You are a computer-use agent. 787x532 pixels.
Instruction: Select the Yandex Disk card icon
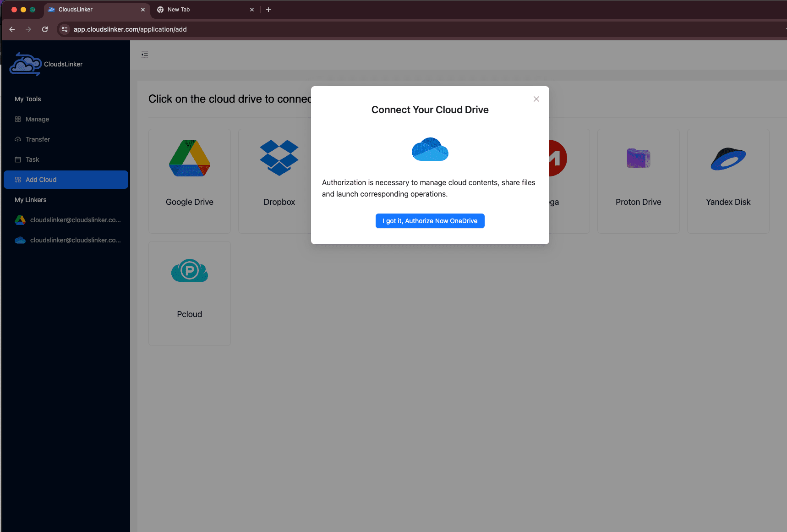728,159
